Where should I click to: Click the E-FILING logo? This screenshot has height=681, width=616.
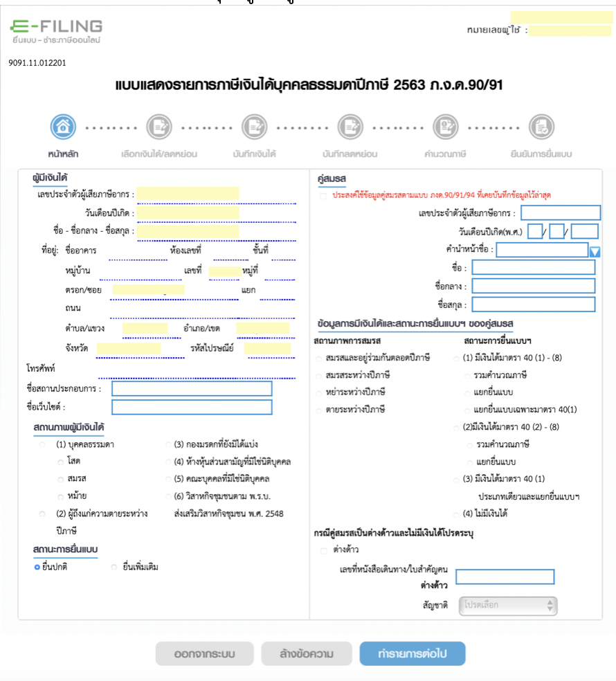point(57,31)
